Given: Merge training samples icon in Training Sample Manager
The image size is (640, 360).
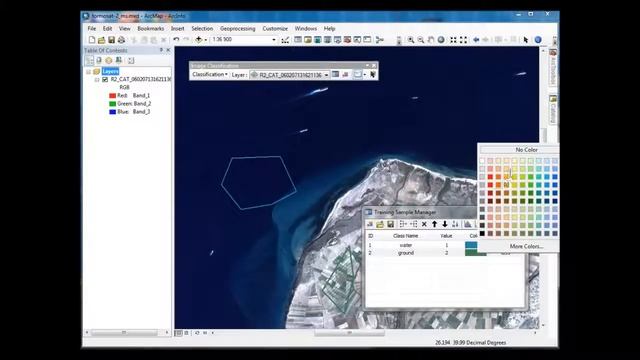Looking at the screenshot, I should pos(403,224).
